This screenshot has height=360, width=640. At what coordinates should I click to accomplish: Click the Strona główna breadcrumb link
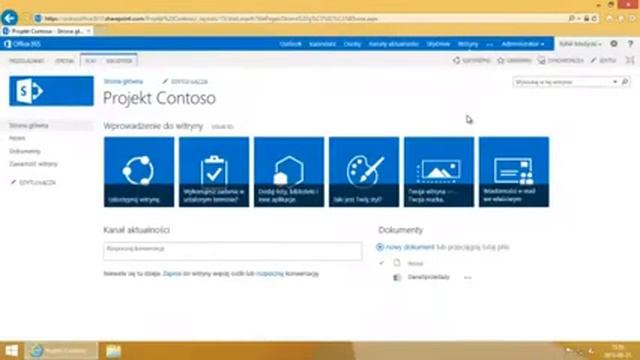coord(123,81)
